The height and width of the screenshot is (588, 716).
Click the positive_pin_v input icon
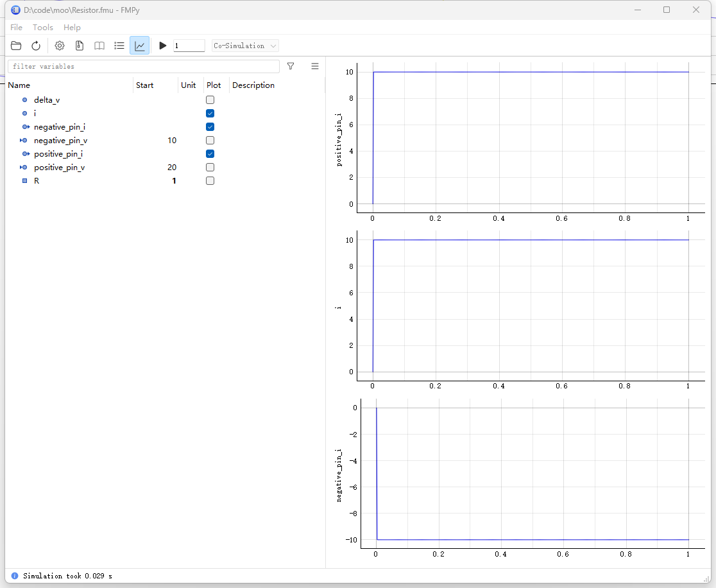(x=23, y=167)
